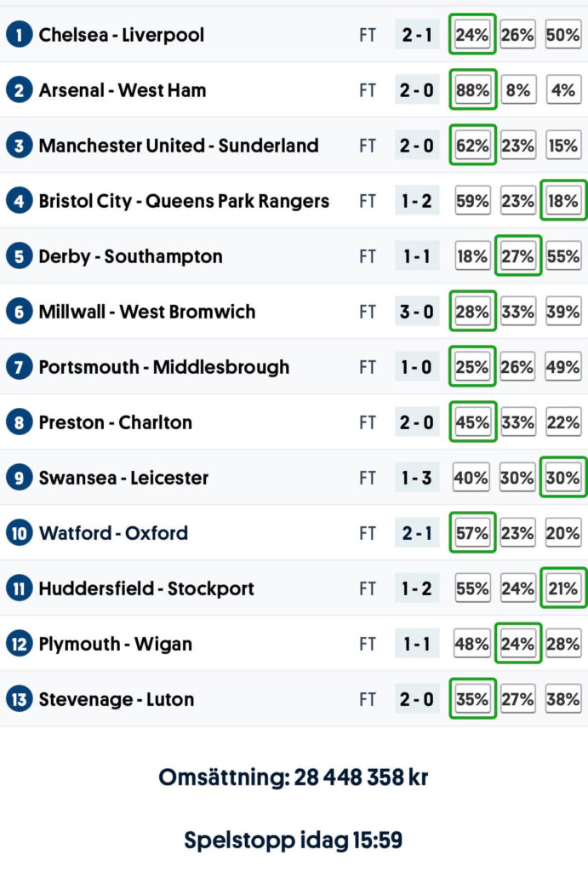
Task: Click the 2 - 0 score for Manchester United
Action: (417, 146)
